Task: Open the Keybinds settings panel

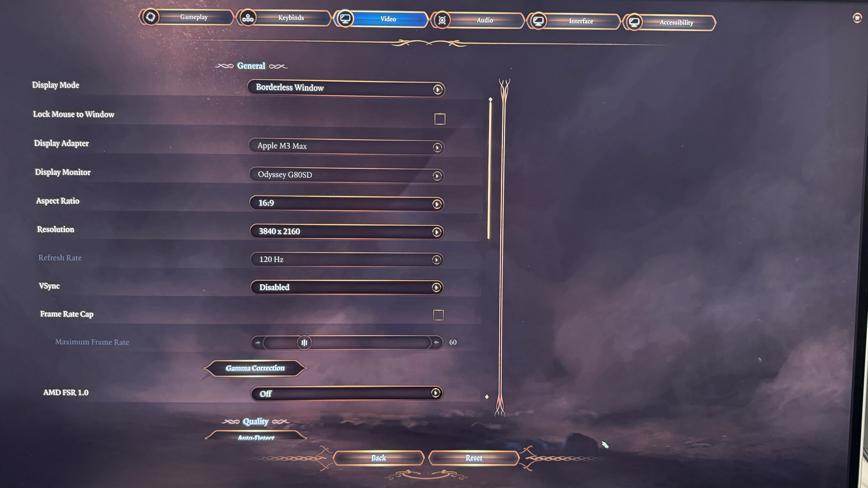Action: click(x=291, y=19)
